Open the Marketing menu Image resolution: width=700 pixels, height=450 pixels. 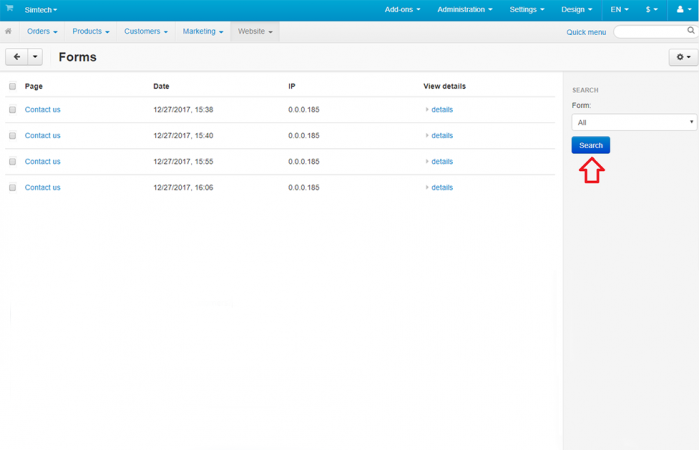[203, 31]
